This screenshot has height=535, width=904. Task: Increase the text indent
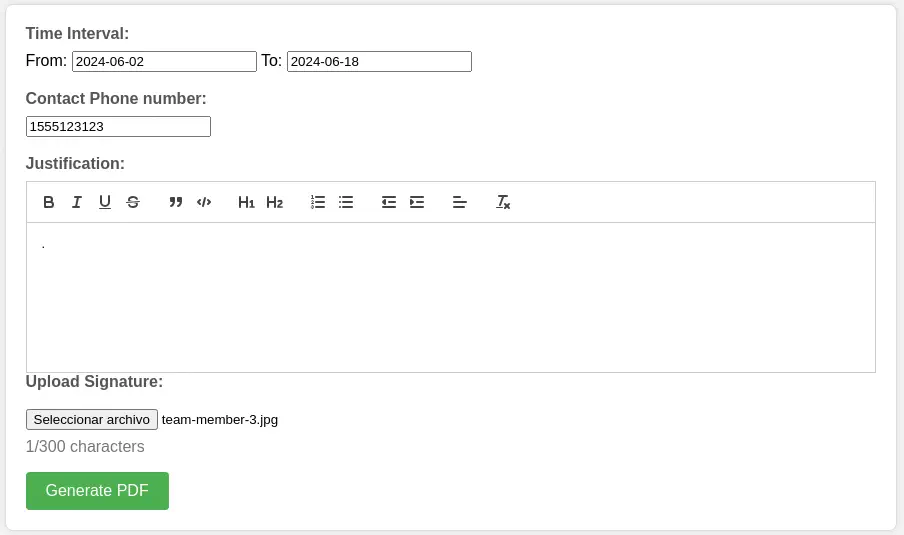coord(417,202)
